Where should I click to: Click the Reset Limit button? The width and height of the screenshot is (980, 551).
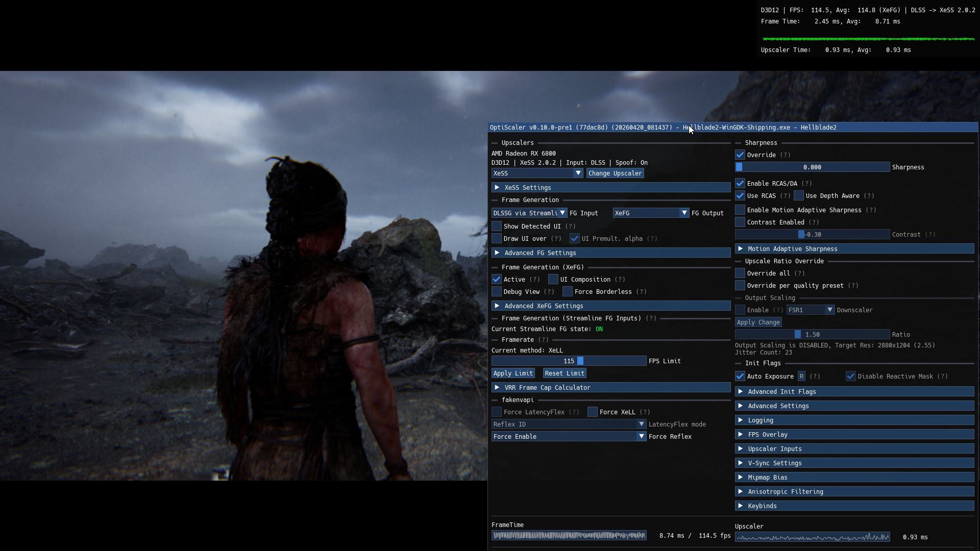tap(565, 373)
